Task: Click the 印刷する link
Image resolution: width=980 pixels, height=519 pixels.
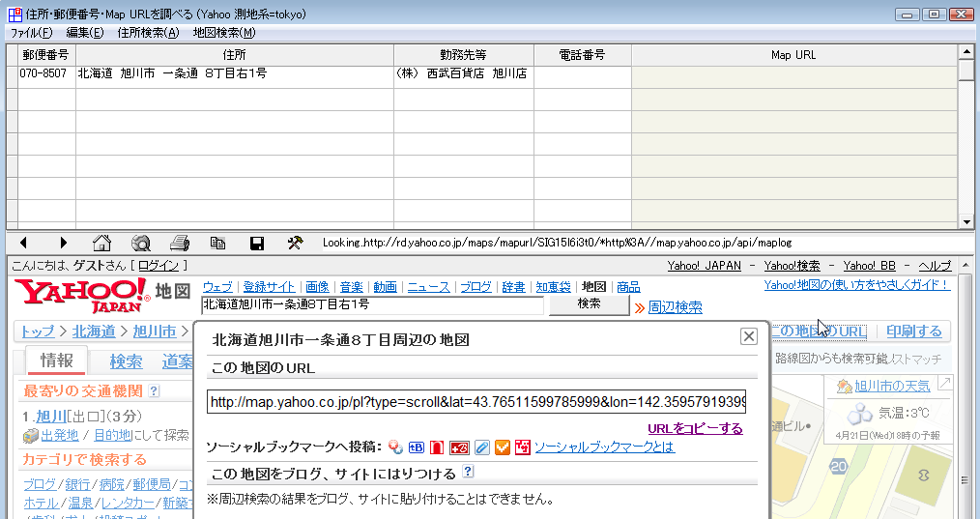Action: tap(913, 332)
